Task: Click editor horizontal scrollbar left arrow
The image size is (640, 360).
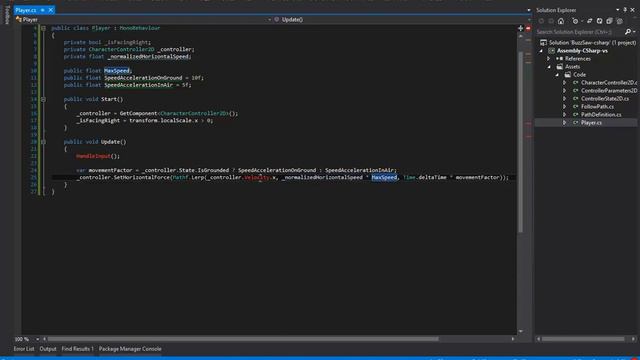Action: coord(44,339)
